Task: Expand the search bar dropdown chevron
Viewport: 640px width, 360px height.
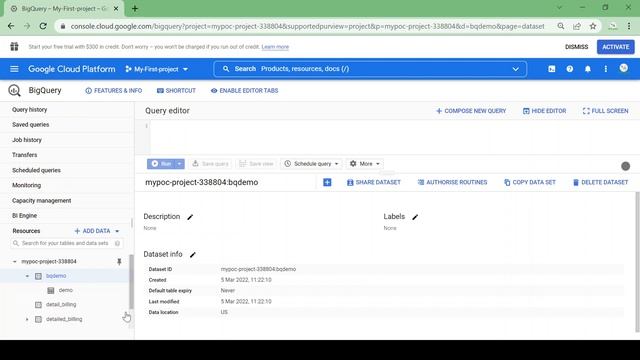Action: [x=516, y=69]
